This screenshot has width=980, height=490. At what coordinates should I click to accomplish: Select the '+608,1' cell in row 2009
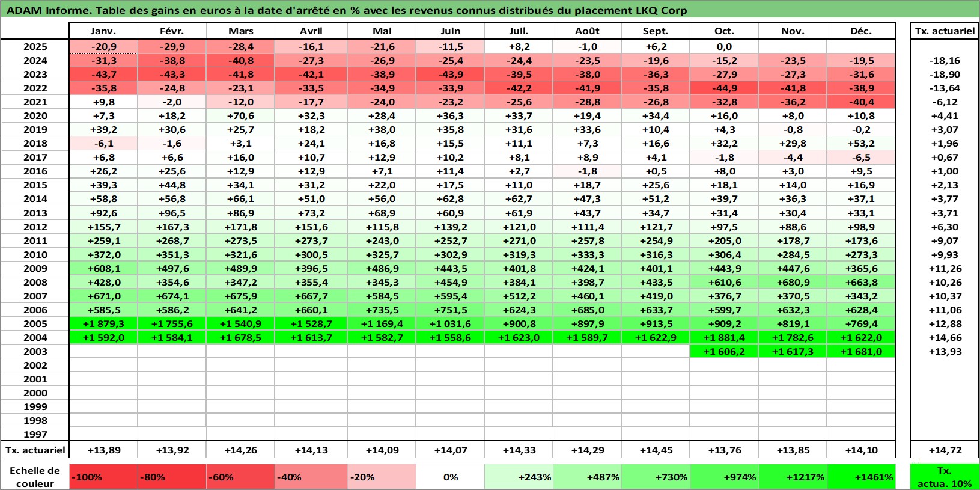point(103,269)
